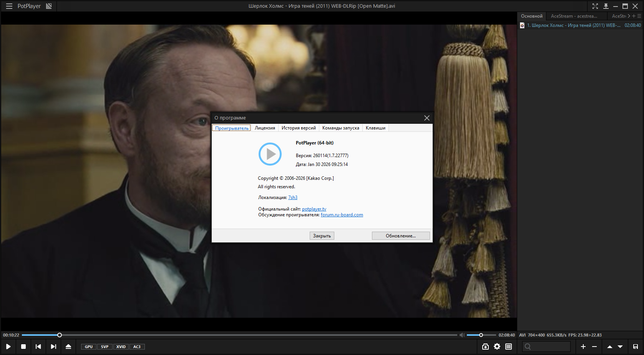Click the pin always-on-top icon
The height and width of the screenshot is (355, 644).
click(606, 6)
